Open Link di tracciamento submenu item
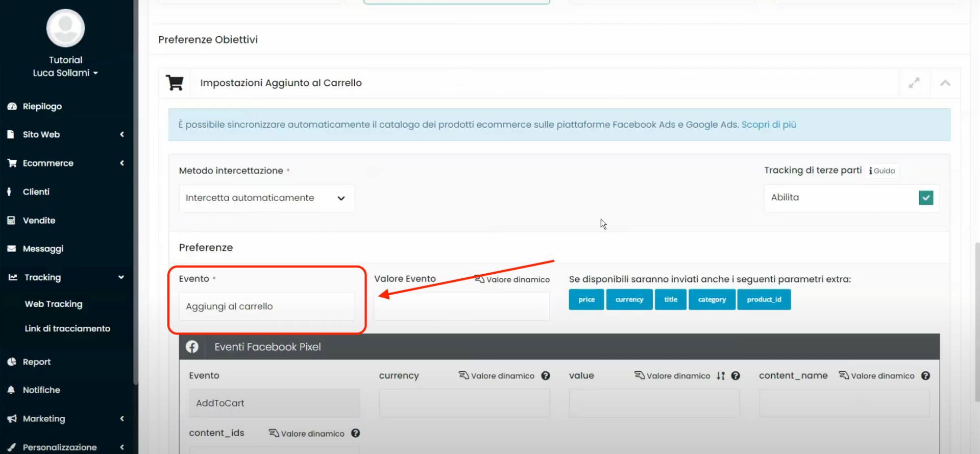980x454 pixels. coord(67,328)
